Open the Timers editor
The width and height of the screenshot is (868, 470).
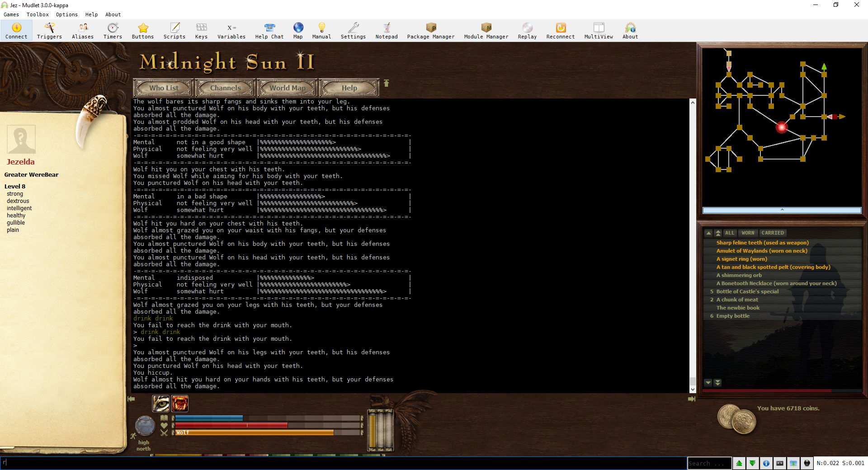coord(113,31)
